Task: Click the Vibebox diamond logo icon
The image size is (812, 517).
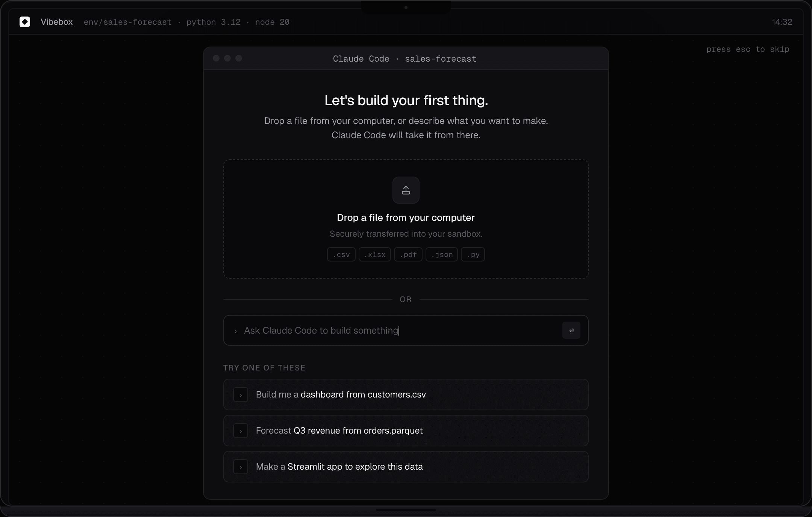Action: pyautogui.click(x=25, y=22)
